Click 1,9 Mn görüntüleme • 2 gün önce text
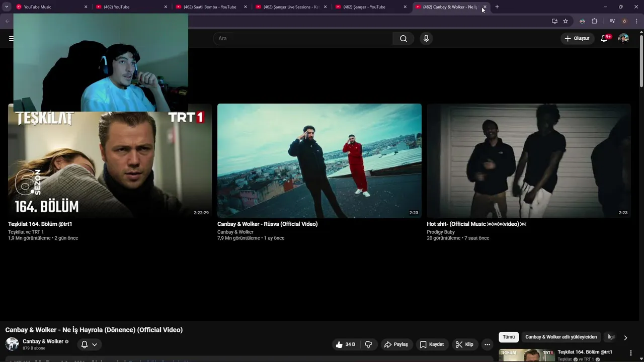This screenshot has width=644, height=362. (43, 238)
